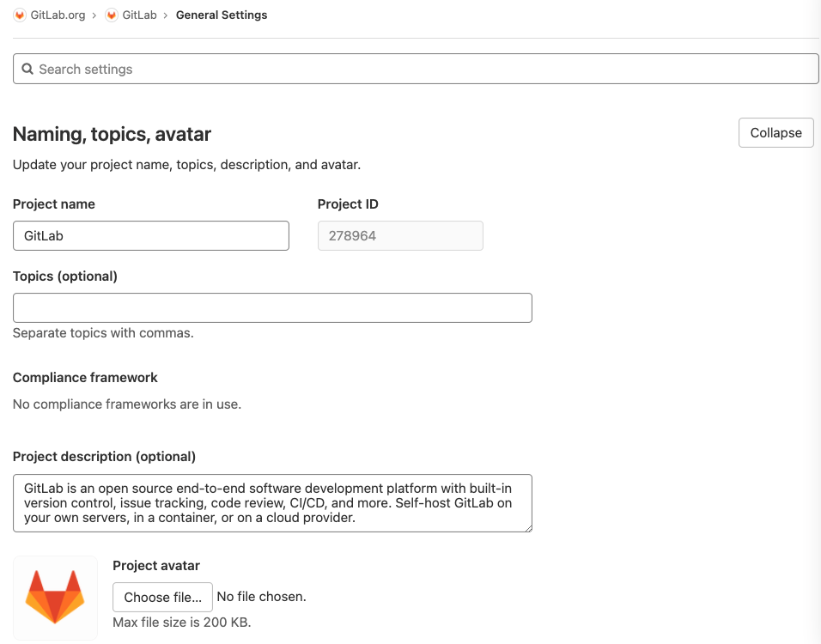This screenshot has width=821, height=644.
Task: Click the Choose file button for avatar
Action: (162, 597)
